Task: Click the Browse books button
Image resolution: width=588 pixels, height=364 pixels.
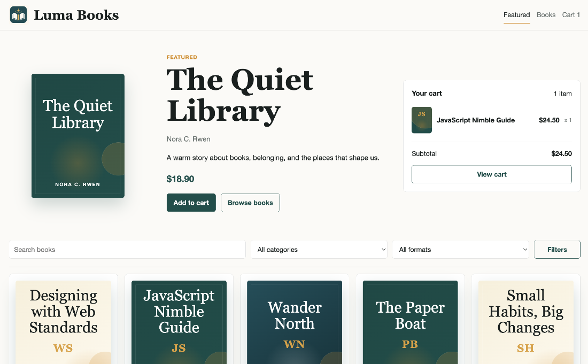Action: tap(250, 203)
